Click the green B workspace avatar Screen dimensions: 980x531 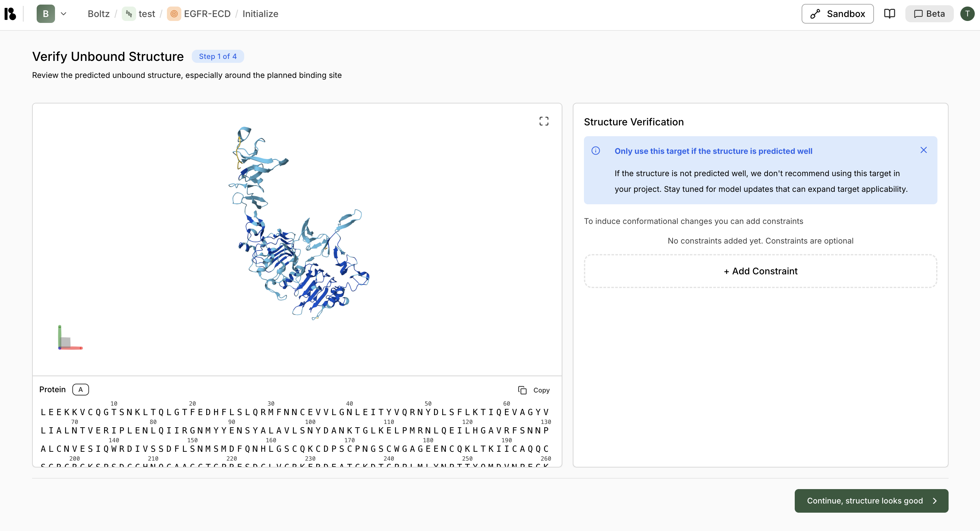(45, 14)
